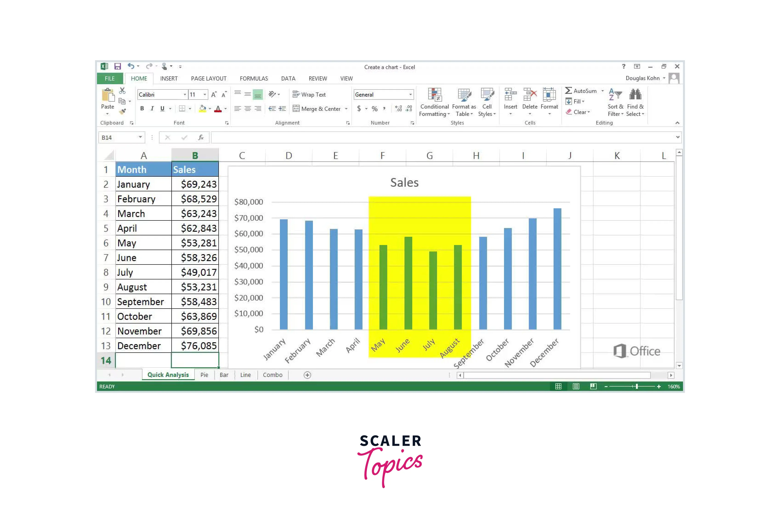The width and height of the screenshot is (780, 532).
Task: Click the Save icon in quick access toolbar
Action: tap(117, 67)
